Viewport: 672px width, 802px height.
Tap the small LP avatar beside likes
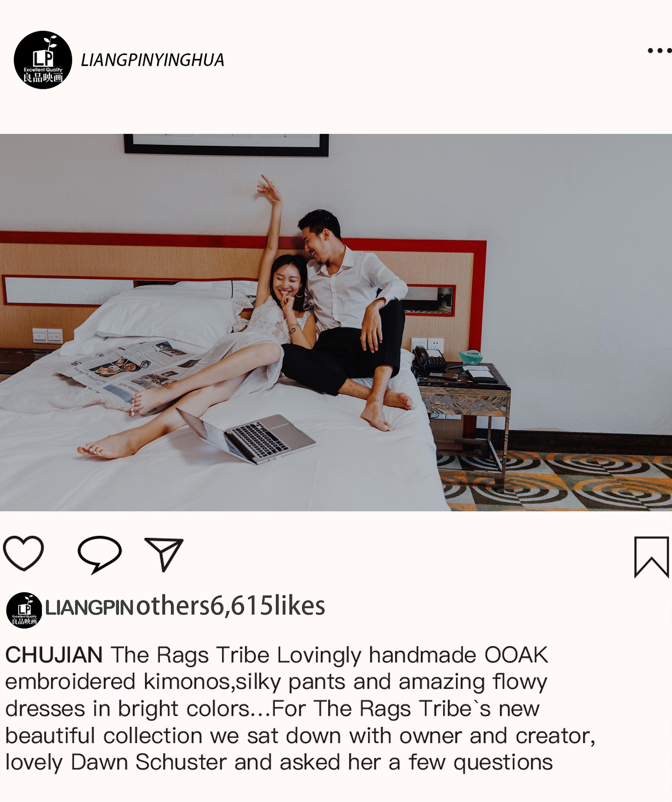click(24, 610)
